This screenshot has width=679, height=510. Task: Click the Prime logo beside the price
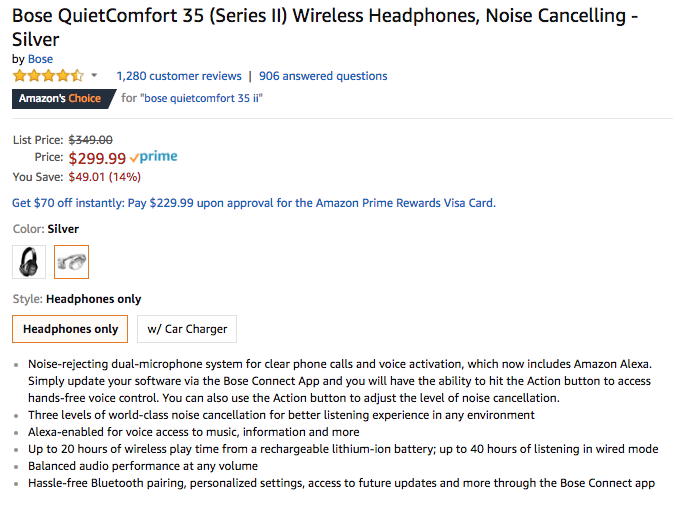(154, 157)
